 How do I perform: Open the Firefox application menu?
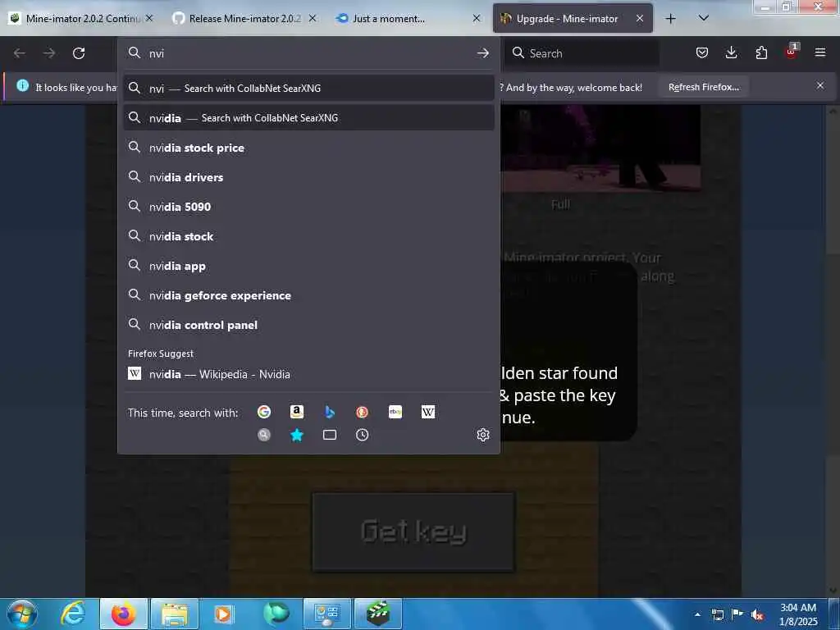tap(820, 52)
